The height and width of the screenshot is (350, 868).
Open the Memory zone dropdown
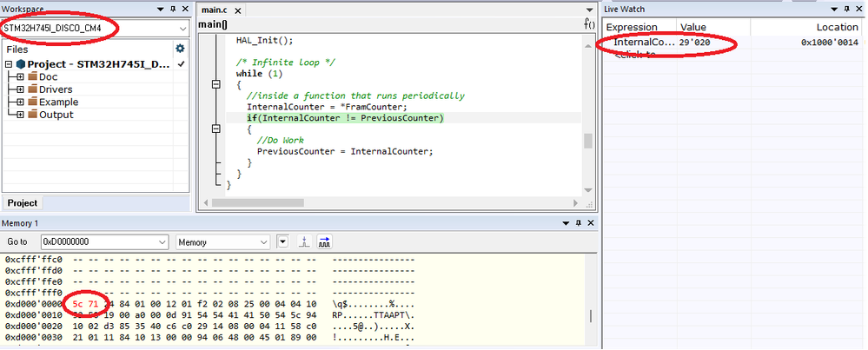pyautogui.click(x=263, y=242)
